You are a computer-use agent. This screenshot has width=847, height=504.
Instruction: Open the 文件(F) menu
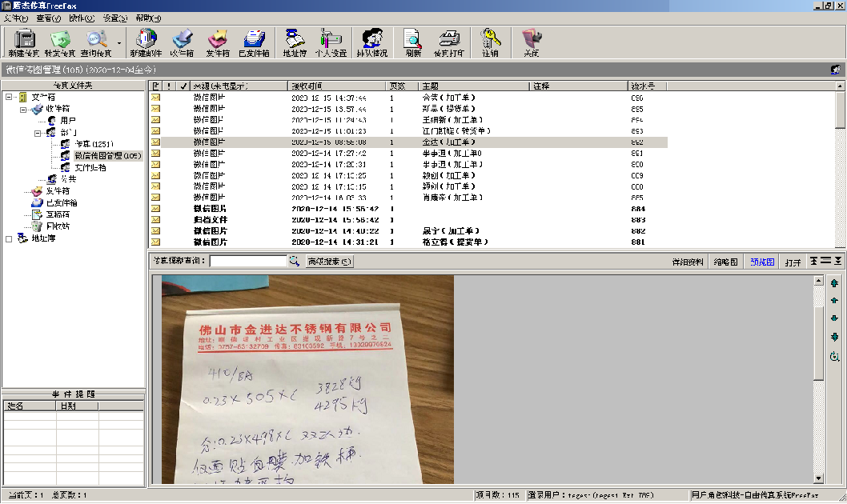16,18
